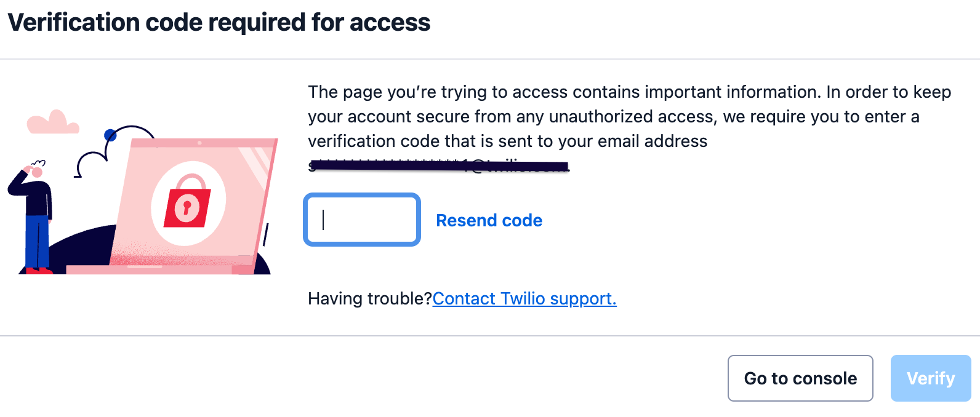The width and height of the screenshot is (980, 417).
Task: Click the redacted email address text
Action: [439, 165]
